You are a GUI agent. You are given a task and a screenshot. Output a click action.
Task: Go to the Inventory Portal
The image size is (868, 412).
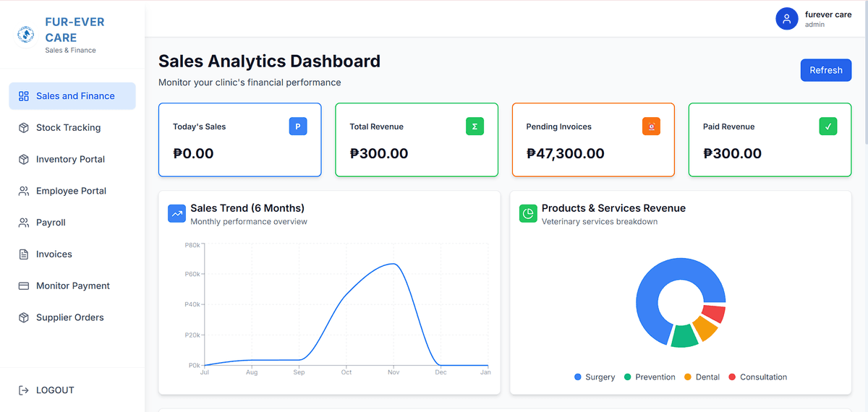click(70, 160)
